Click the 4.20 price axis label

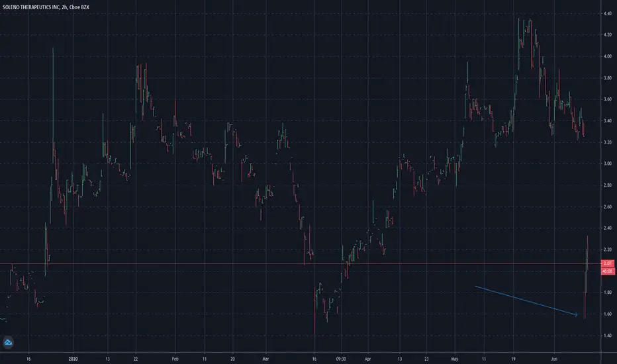point(608,35)
